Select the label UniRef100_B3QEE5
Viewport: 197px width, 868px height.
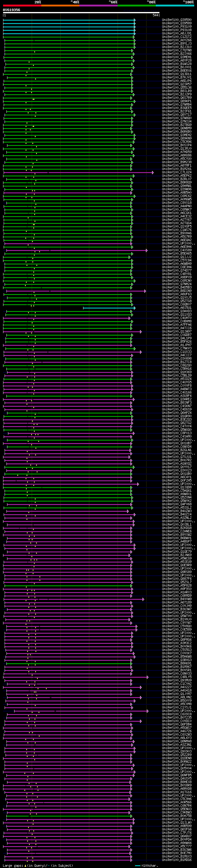pos(177,108)
